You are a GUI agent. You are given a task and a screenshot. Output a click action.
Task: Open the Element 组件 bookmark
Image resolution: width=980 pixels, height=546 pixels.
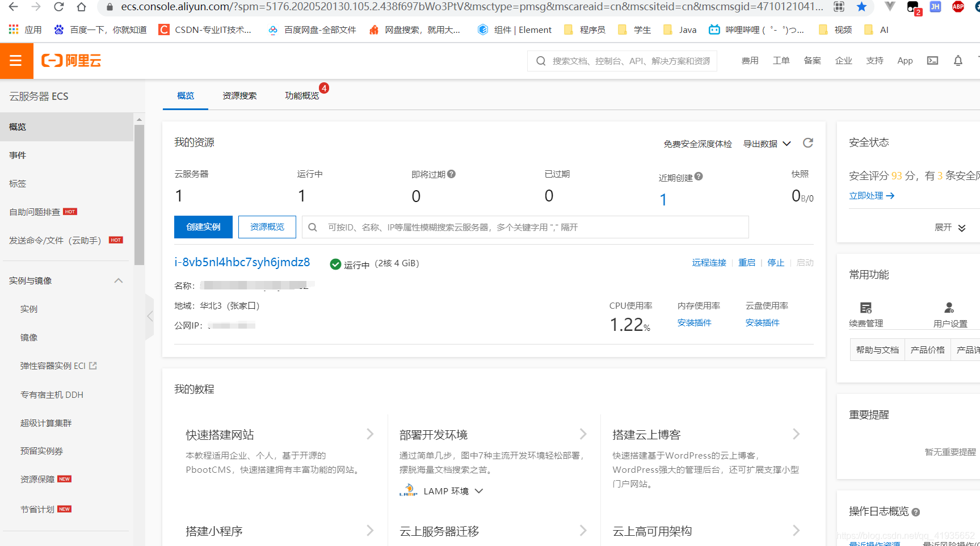pyautogui.click(x=515, y=30)
